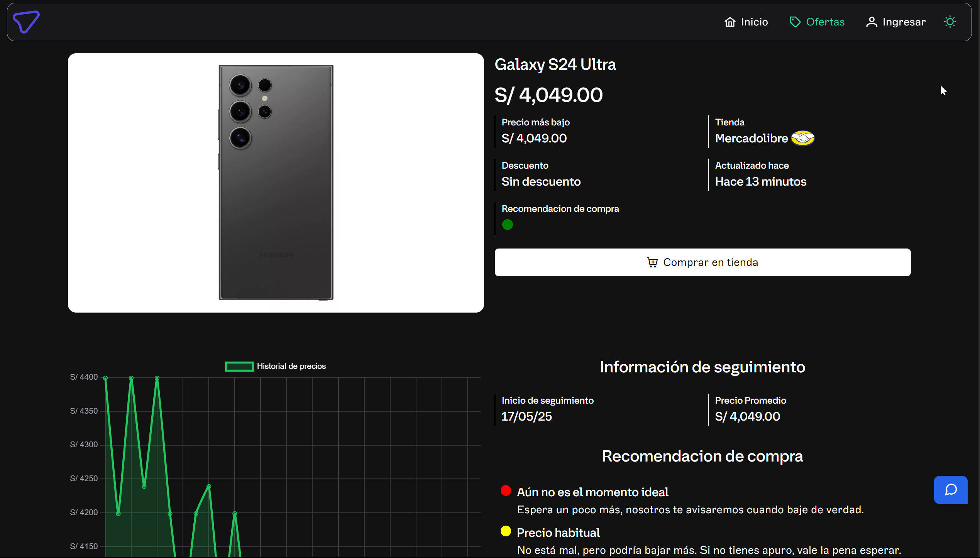This screenshot has width=980, height=558.
Task: Click the Galaxy S24 Ultra title
Action: pyautogui.click(x=555, y=64)
